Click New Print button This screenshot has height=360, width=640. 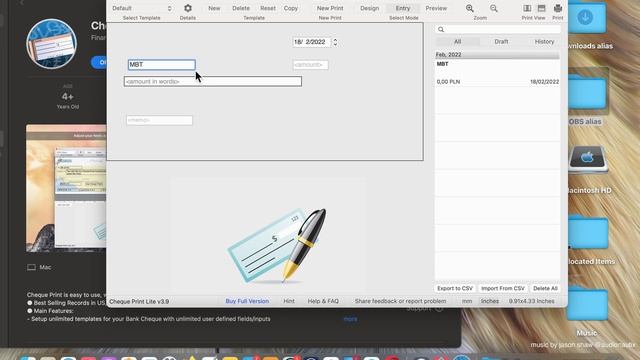(330, 8)
